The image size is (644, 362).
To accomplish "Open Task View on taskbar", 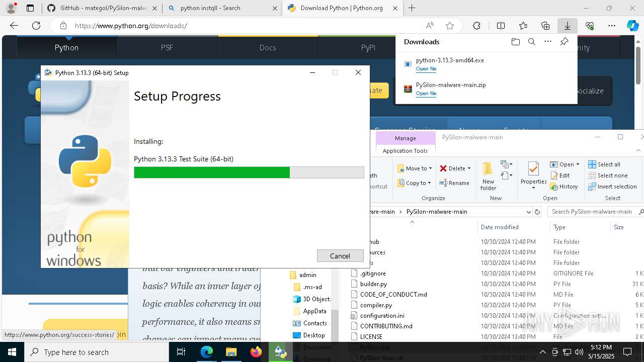I will (x=181, y=352).
